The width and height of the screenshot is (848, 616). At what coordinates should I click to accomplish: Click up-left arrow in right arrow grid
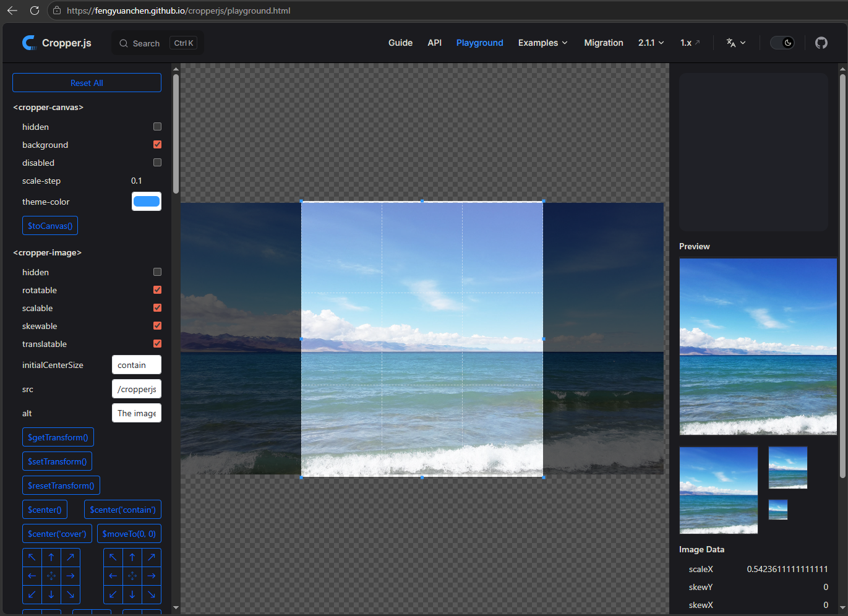[113, 557]
